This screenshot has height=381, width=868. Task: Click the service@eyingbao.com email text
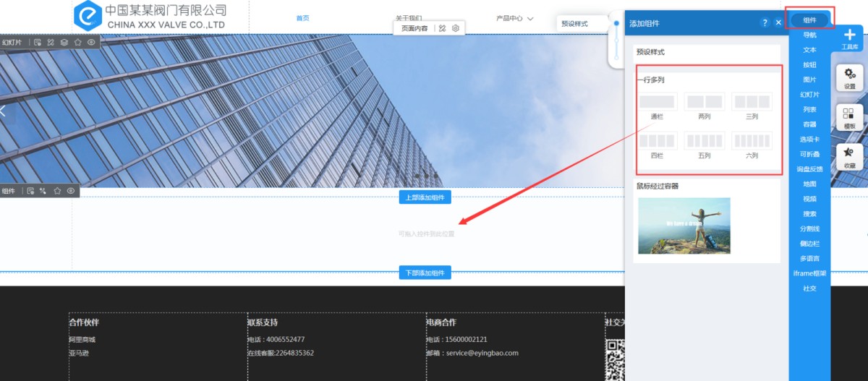(482, 353)
